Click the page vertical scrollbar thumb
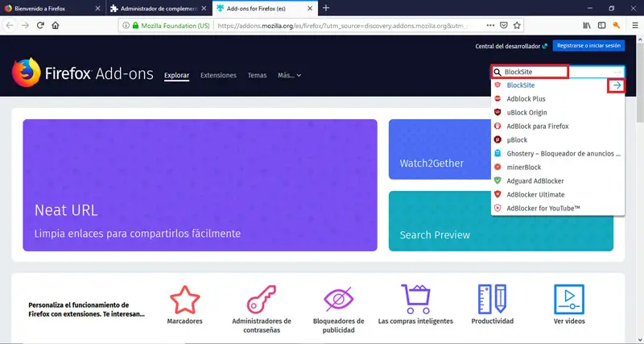This screenshot has height=344, width=644. pos(640,82)
